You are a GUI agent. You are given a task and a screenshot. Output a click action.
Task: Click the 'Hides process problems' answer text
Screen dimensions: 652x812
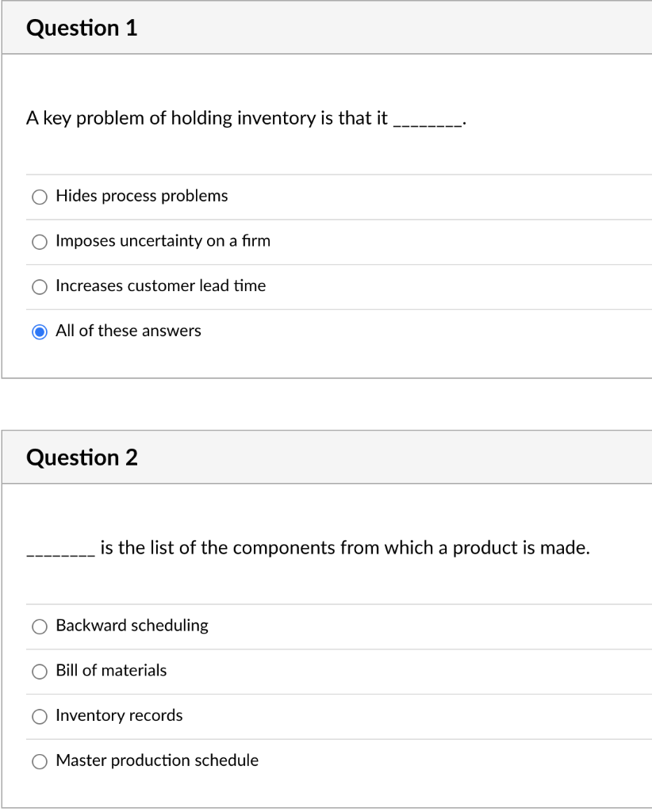tap(141, 196)
